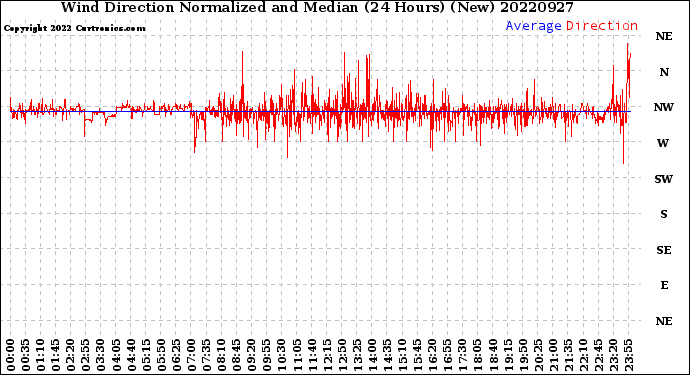Click the 23:20 time axis label
690x375 pixels.
(x=613, y=355)
